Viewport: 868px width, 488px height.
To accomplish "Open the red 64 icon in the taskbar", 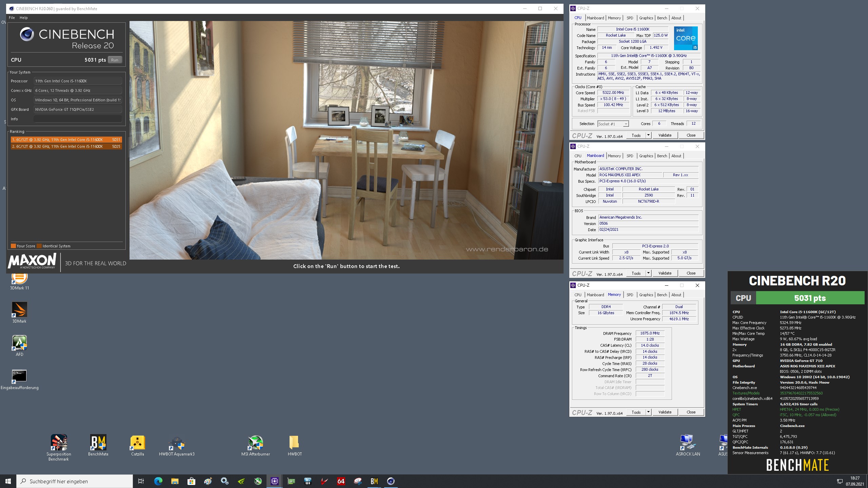I will [341, 481].
